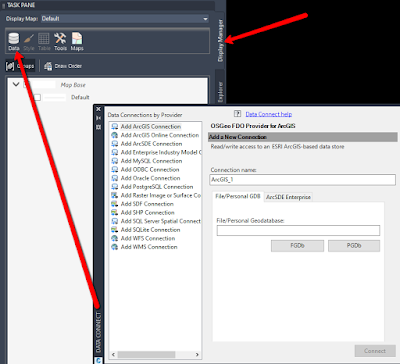Switch to File/Personal GDB tab
Screen dimensions: 400x364
point(238,196)
